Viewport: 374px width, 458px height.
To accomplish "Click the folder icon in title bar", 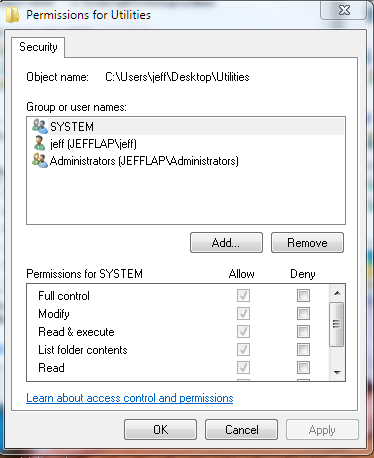I will point(13,15).
